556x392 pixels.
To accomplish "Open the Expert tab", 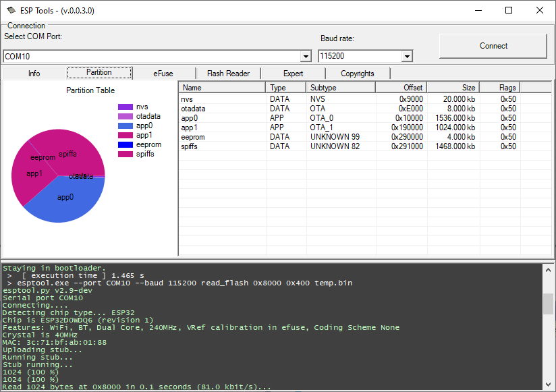I will click(294, 74).
